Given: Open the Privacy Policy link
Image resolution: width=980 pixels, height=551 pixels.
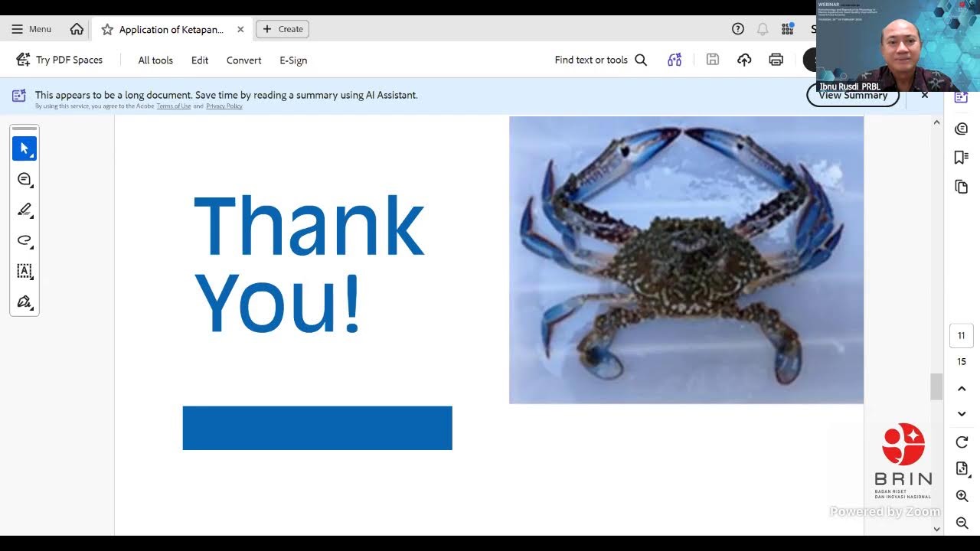Looking at the screenshot, I should click(224, 106).
